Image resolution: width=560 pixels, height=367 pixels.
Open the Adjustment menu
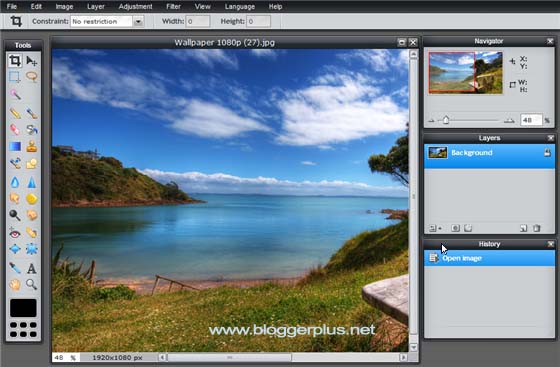tap(135, 6)
